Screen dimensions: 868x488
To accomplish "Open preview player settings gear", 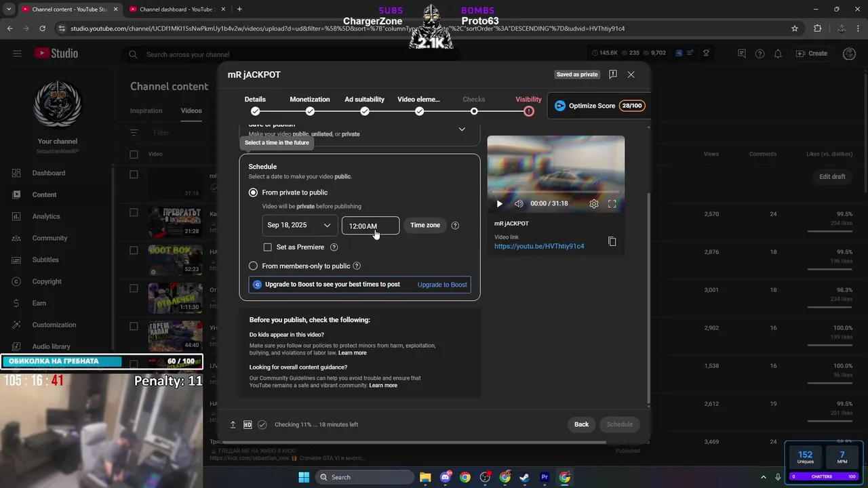I will pos(594,203).
